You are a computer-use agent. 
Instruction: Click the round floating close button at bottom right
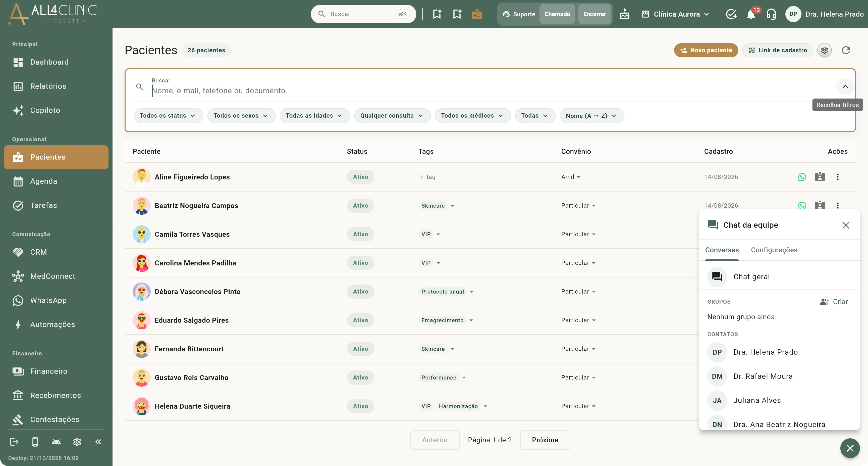(x=850, y=448)
